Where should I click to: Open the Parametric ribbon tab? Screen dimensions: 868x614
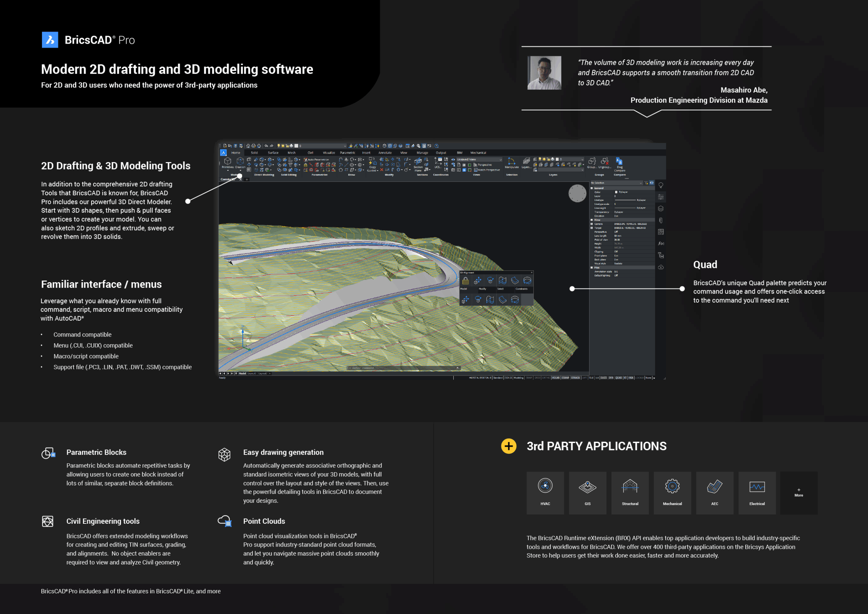348,153
